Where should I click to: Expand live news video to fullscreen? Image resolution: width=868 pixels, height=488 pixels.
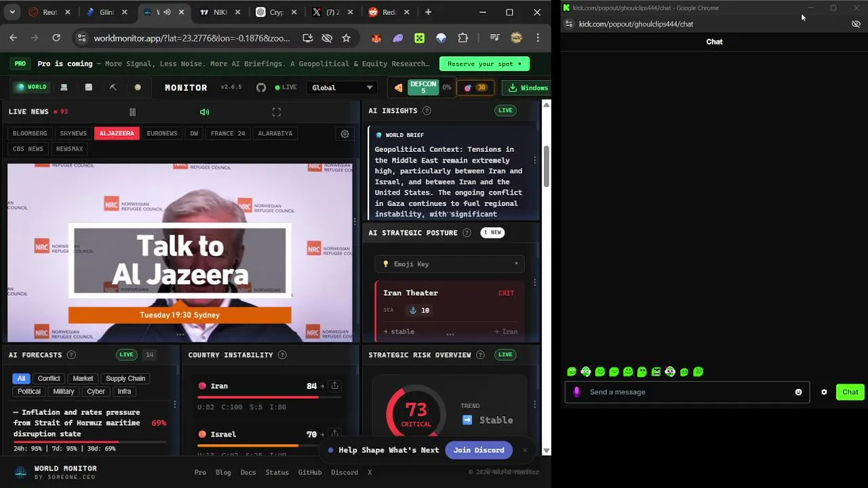pyautogui.click(x=276, y=112)
